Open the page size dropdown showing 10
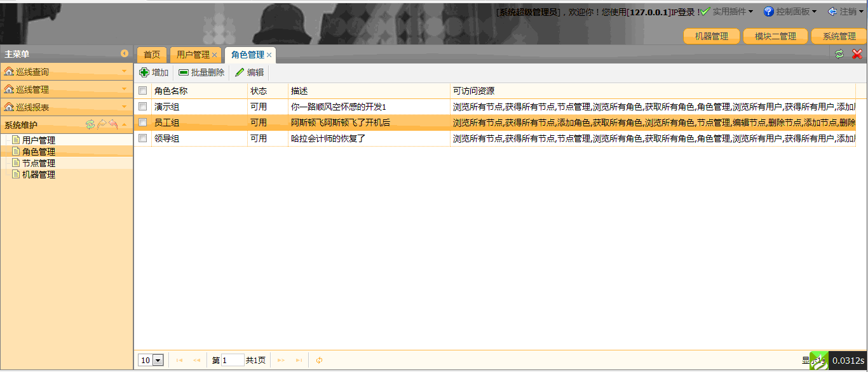 [158, 360]
